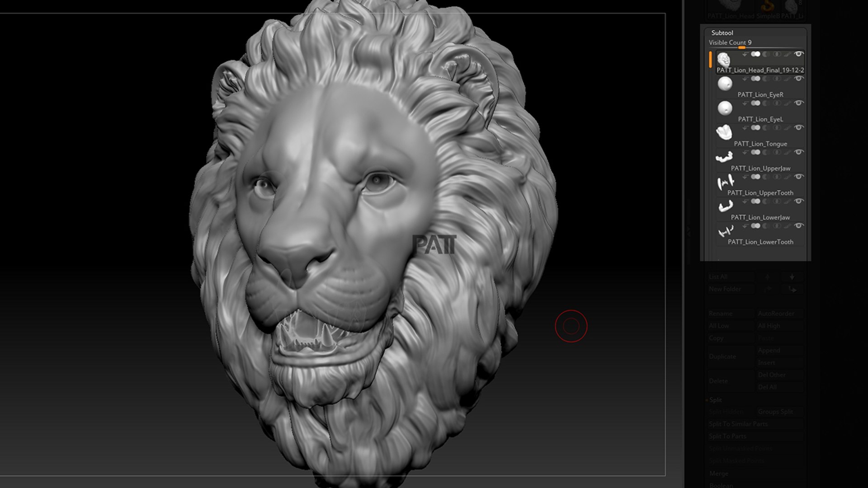Hide the PATT_Lion_Tongue subtool
868x488 pixels.
[x=799, y=127]
